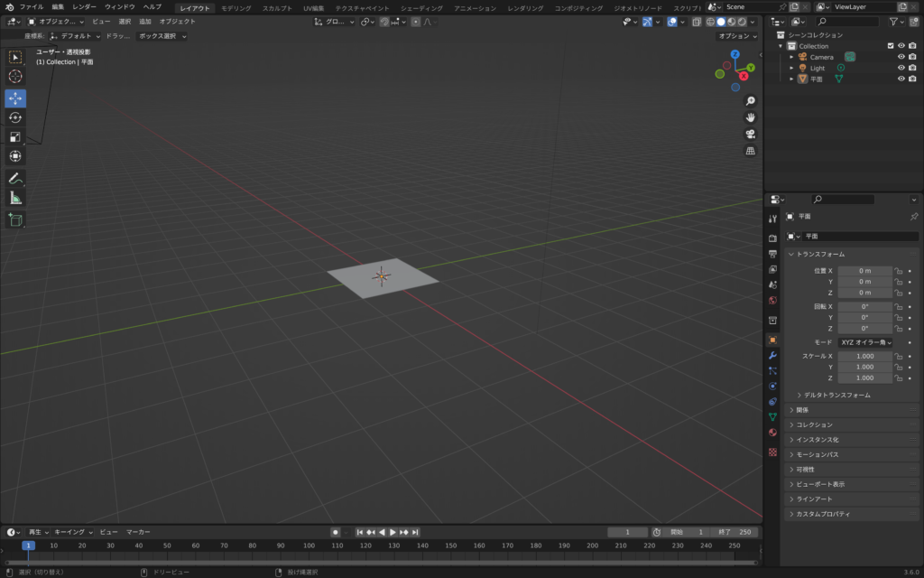
Task: Open the XYZ オイラー角 rotation mode dropdown
Action: 865,342
